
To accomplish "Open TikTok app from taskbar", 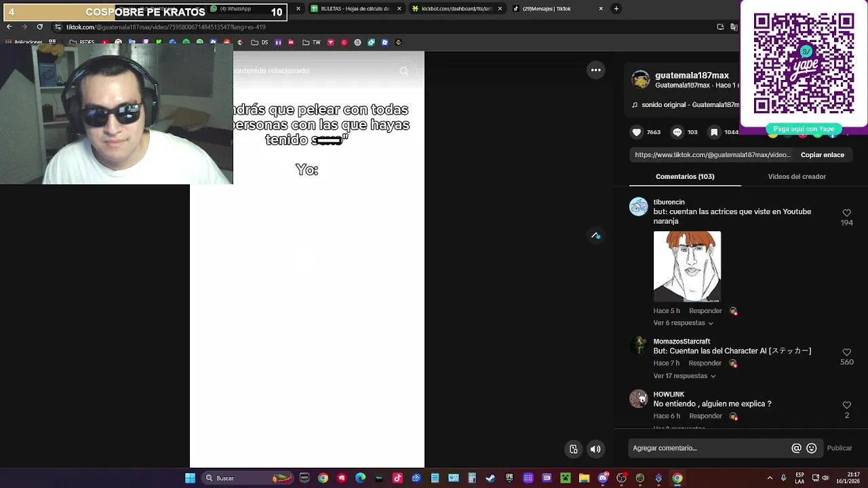I will (x=397, y=479).
